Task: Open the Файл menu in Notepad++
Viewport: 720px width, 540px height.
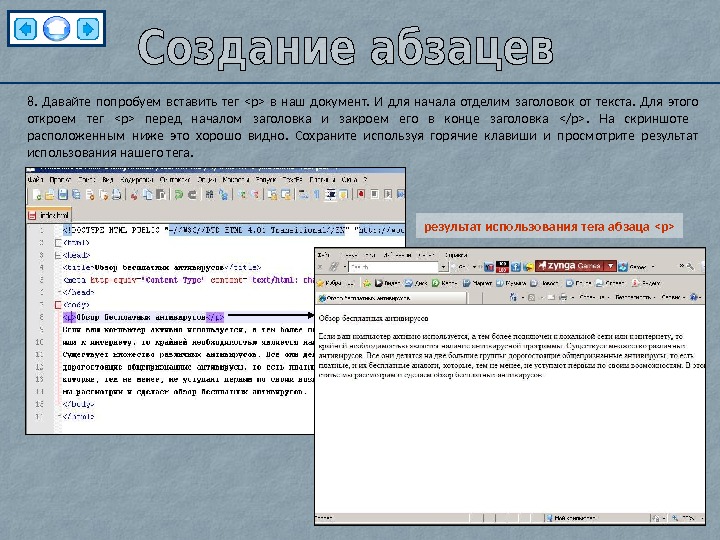Action: pyautogui.click(x=35, y=180)
